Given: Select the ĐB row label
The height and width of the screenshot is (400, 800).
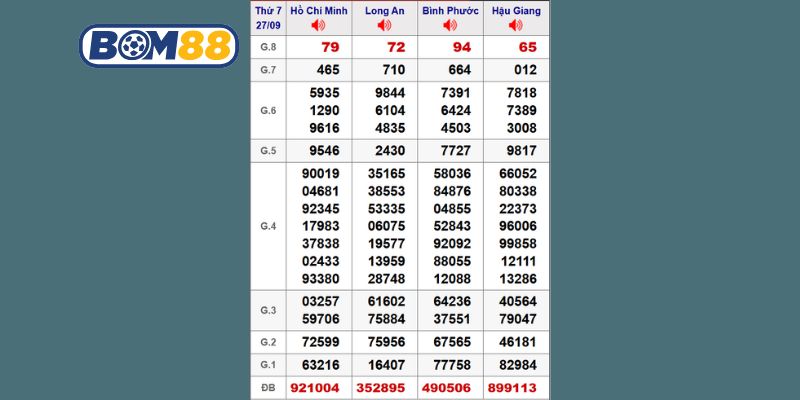Looking at the screenshot, I should (268, 388).
